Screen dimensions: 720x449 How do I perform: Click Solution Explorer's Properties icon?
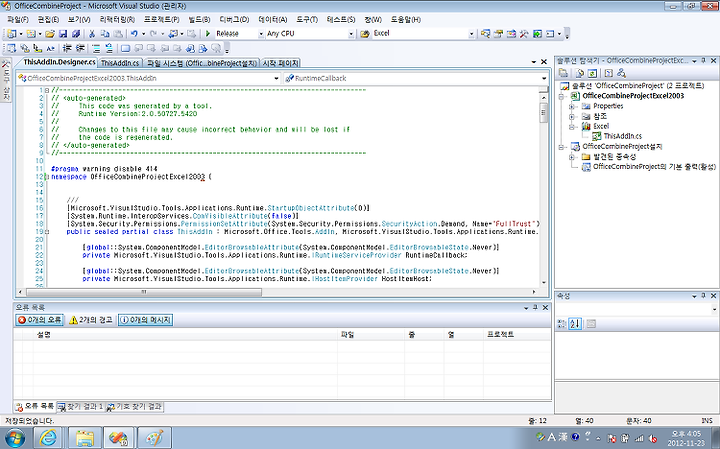pos(563,73)
